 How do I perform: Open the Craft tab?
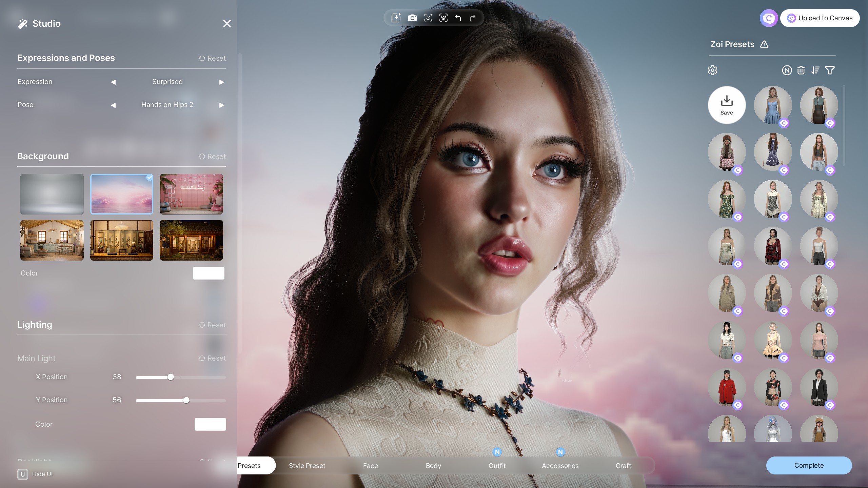pos(623,466)
